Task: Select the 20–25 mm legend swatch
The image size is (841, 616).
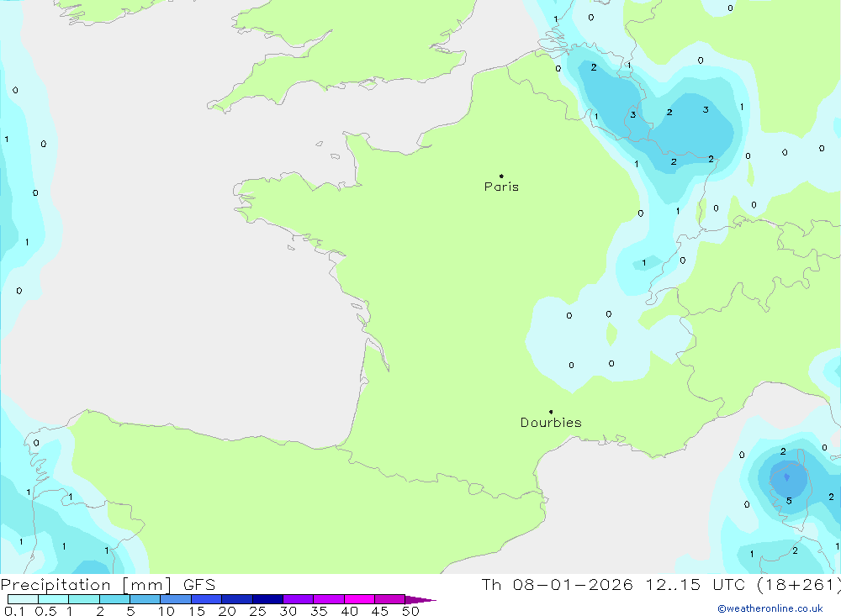Action: (x=237, y=599)
